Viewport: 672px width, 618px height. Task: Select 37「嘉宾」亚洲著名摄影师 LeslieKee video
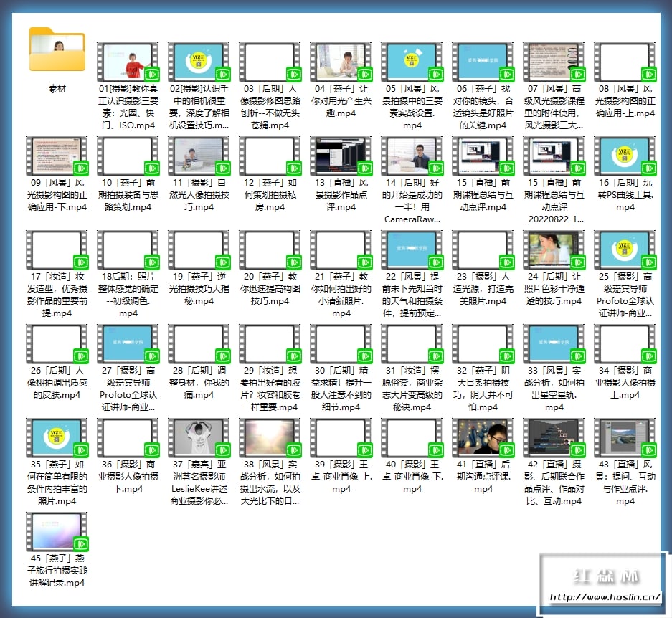tap(199, 437)
